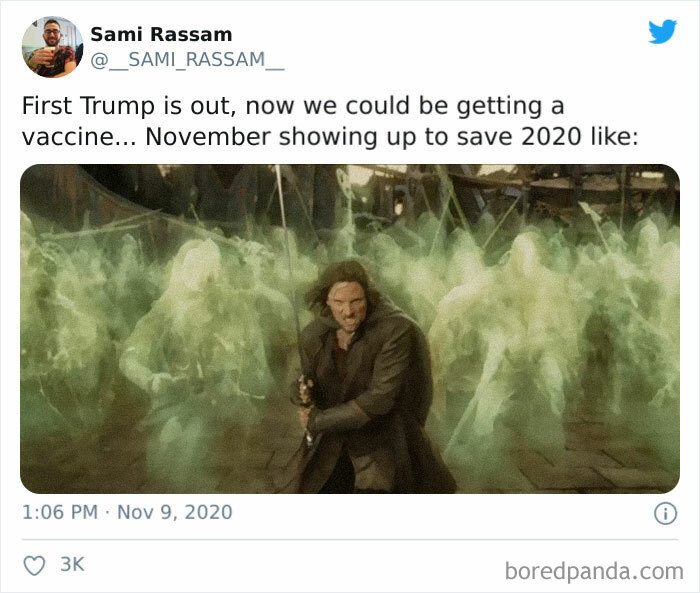The width and height of the screenshot is (700, 593).
Task: Click the 3K likes count
Action: click(72, 564)
